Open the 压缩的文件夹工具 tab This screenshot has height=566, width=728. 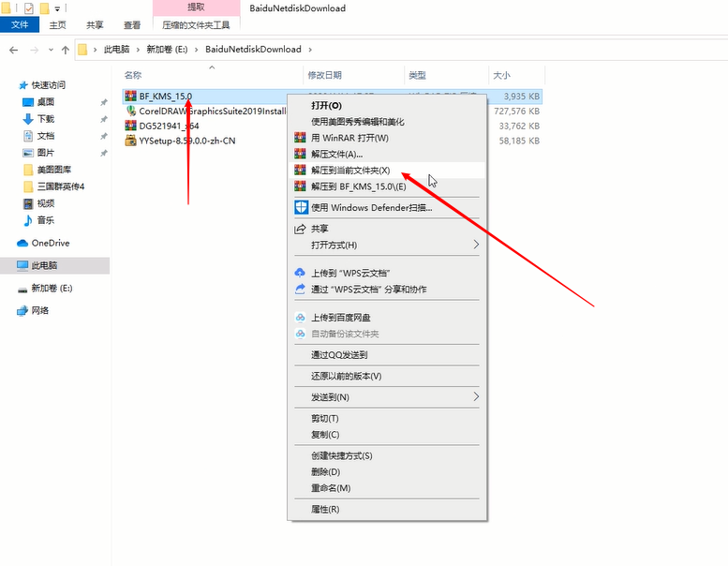pyautogui.click(x=196, y=25)
